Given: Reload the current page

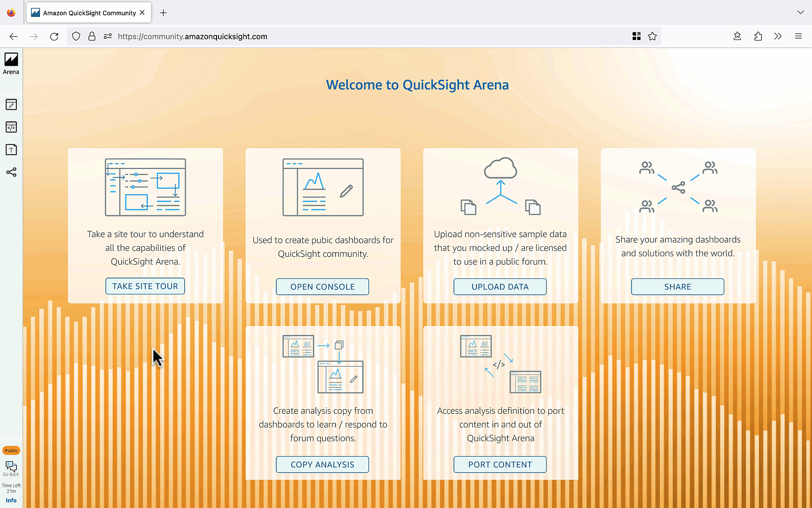Looking at the screenshot, I should pyautogui.click(x=55, y=36).
